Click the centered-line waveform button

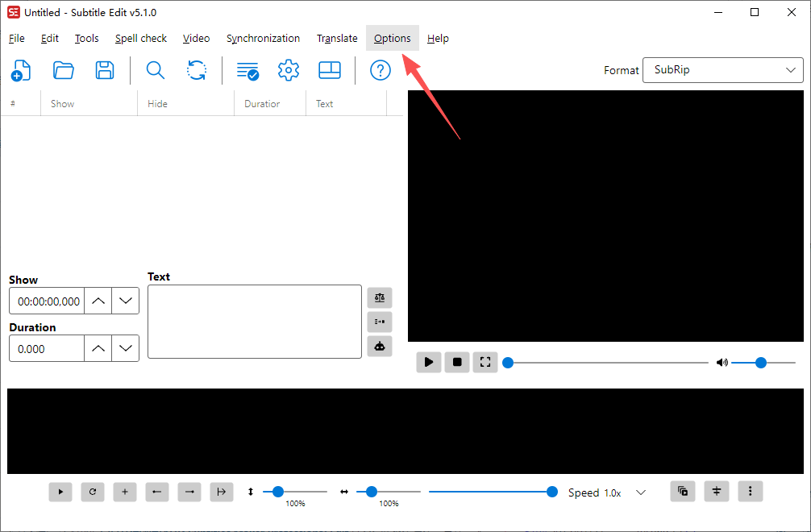click(717, 491)
